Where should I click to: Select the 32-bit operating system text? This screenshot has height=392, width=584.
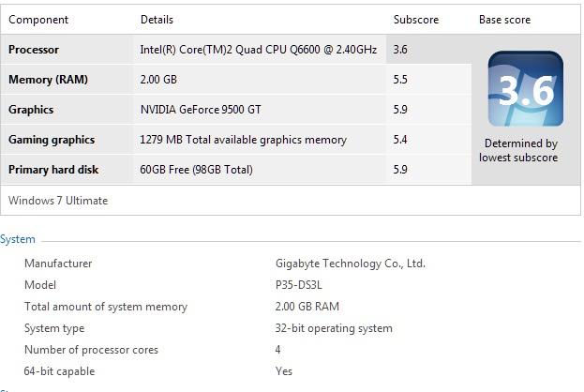coord(334,328)
